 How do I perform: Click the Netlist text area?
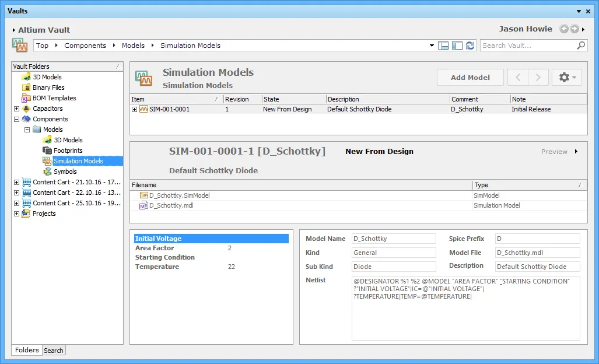(465, 308)
